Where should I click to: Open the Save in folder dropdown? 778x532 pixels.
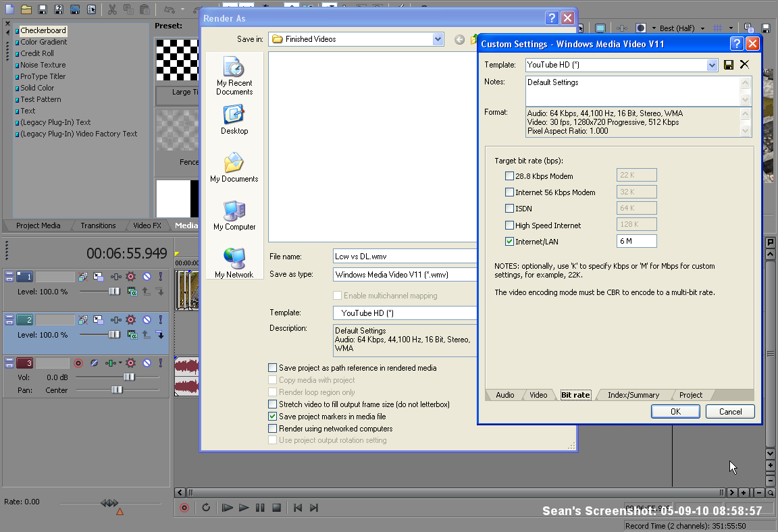click(x=438, y=39)
